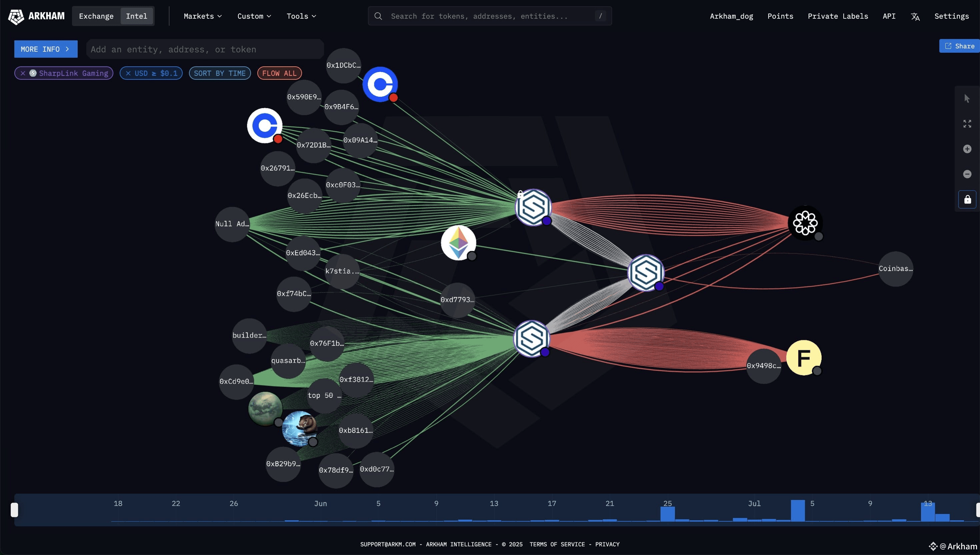This screenshot has height=555, width=980.
Task: Select the Null Ad… node
Action: [x=232, y=224]
